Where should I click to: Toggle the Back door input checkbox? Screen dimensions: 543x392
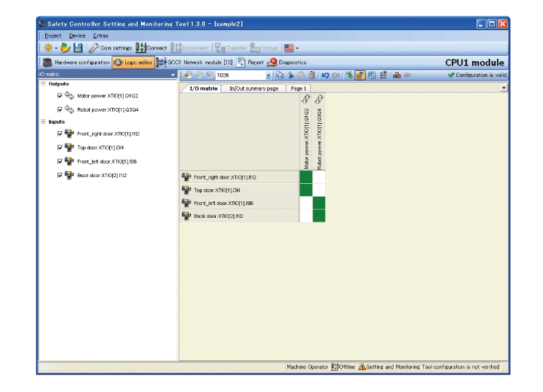coord(60,175)
